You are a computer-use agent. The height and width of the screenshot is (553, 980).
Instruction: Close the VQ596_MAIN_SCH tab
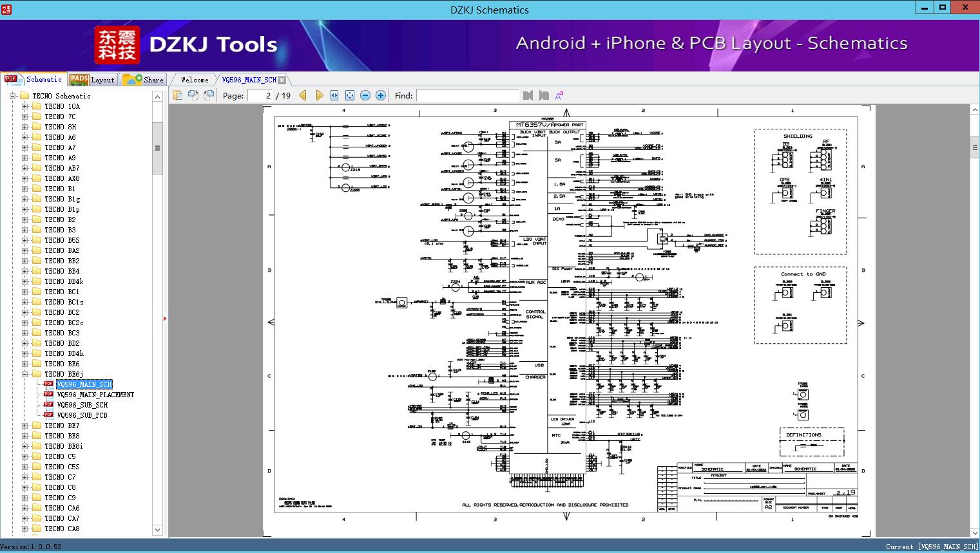(x=282, y=80)
